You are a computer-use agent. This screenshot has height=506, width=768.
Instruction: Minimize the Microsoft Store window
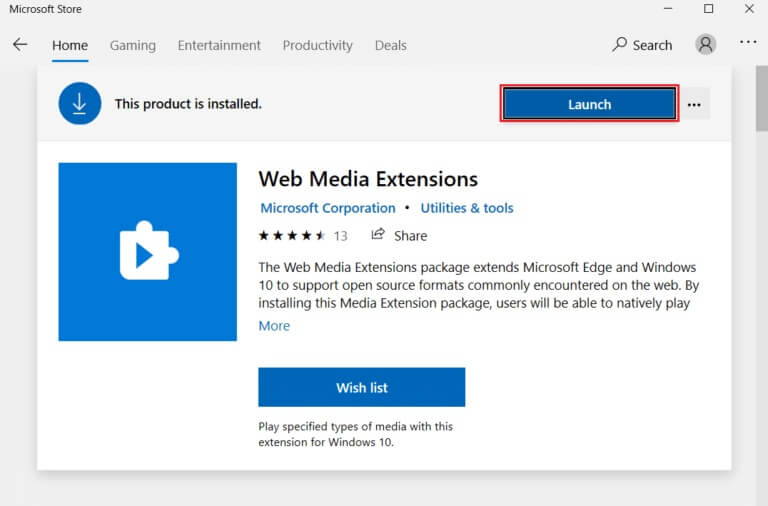(x=668, y=9)
